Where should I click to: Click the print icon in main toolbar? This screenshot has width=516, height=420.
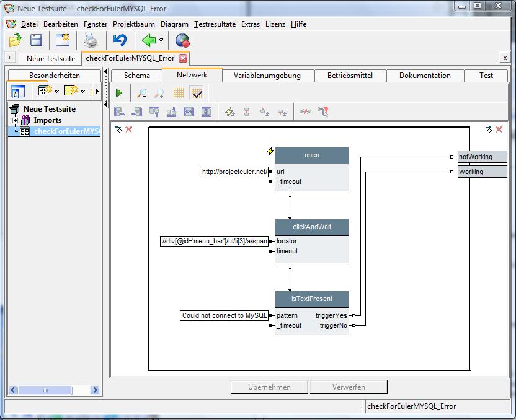point(91,40)
